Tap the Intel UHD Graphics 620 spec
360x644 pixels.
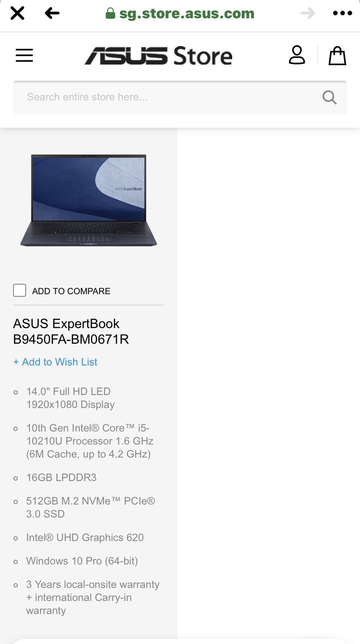coord(85,538)
